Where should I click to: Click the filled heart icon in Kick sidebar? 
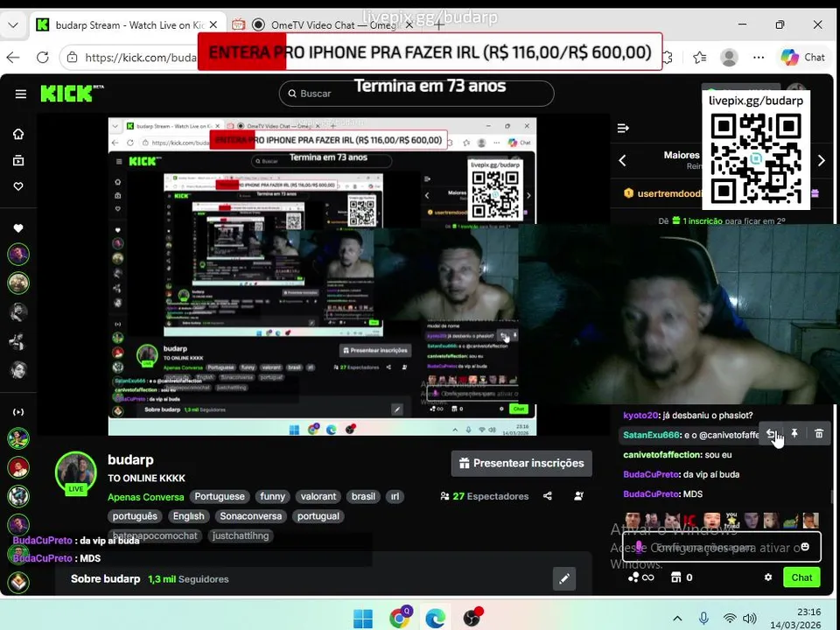click(18, 228)
